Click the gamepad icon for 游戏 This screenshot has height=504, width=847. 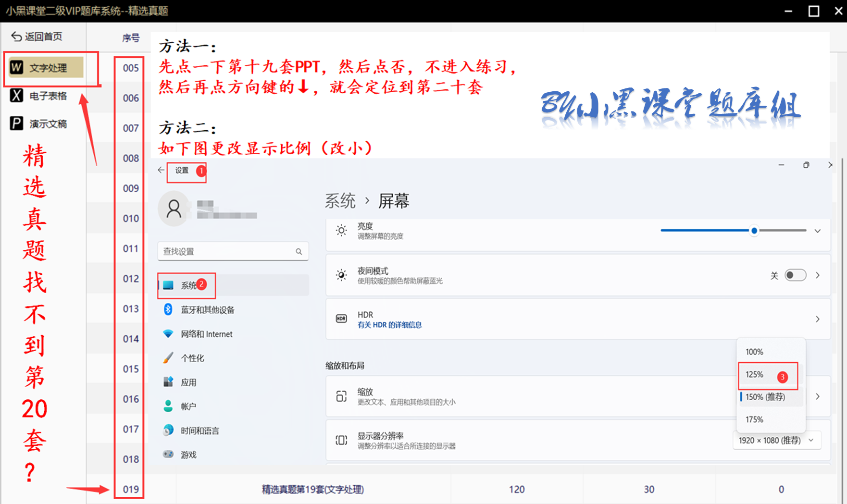point(168,455)
